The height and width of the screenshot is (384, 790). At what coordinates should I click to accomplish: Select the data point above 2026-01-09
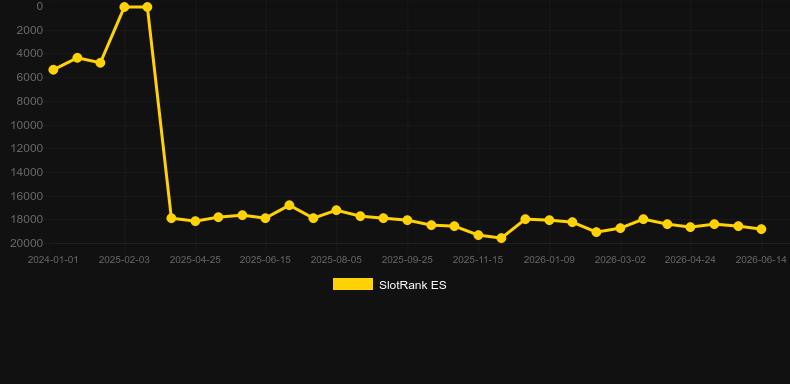[549, 220]
